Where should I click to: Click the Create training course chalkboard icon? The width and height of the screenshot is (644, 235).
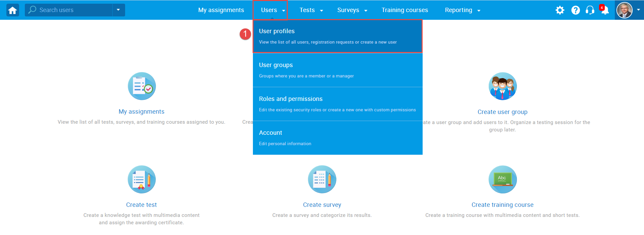point(502,179)
